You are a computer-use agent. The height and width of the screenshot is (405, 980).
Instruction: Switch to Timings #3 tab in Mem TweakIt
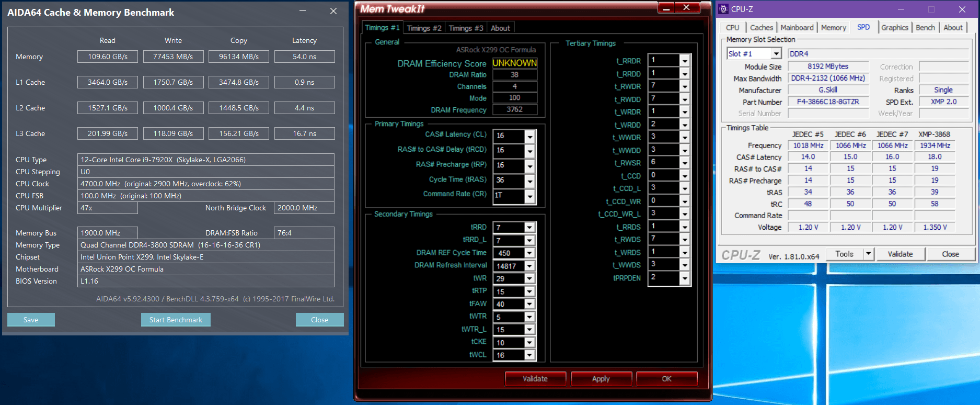coord(466,28)
